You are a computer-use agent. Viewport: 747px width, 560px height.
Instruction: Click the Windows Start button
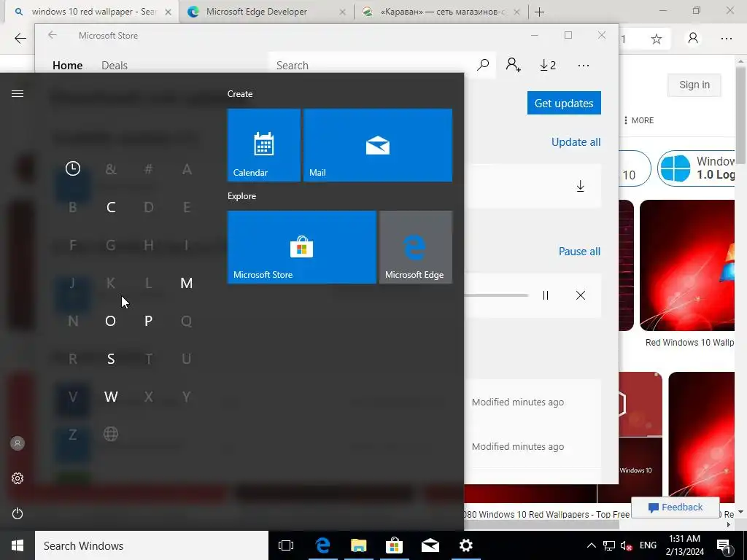tap(18, 545)
